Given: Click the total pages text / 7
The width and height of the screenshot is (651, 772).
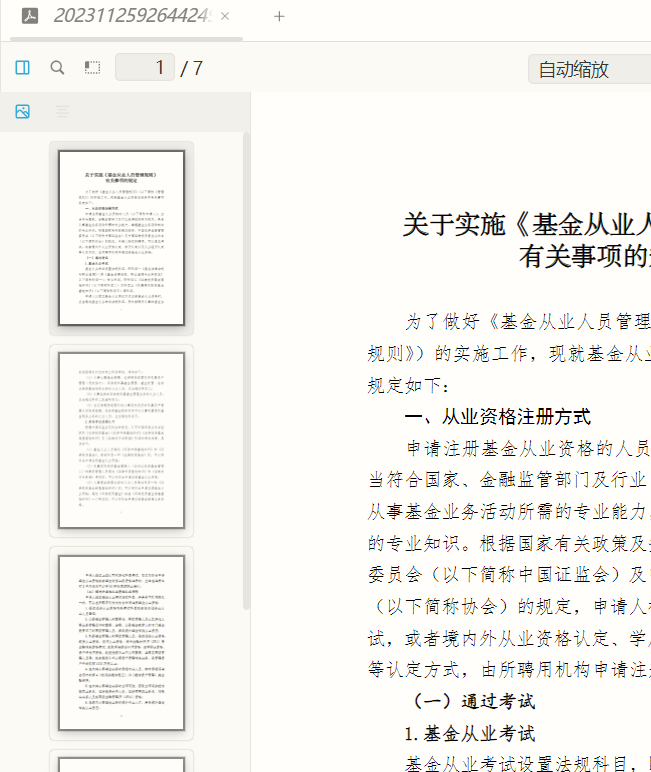Looking at the screenshot, I should point(192,68).
